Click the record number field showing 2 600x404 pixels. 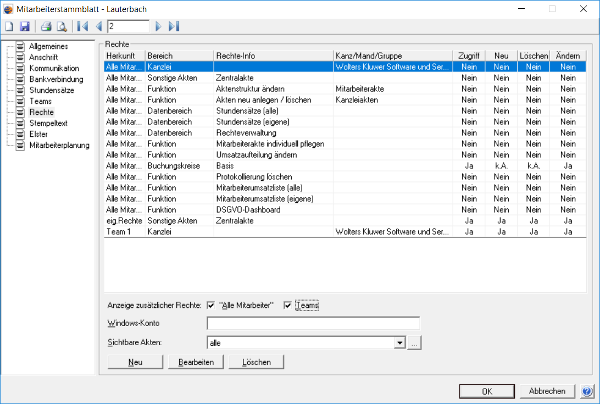click(x=128, y=26)
